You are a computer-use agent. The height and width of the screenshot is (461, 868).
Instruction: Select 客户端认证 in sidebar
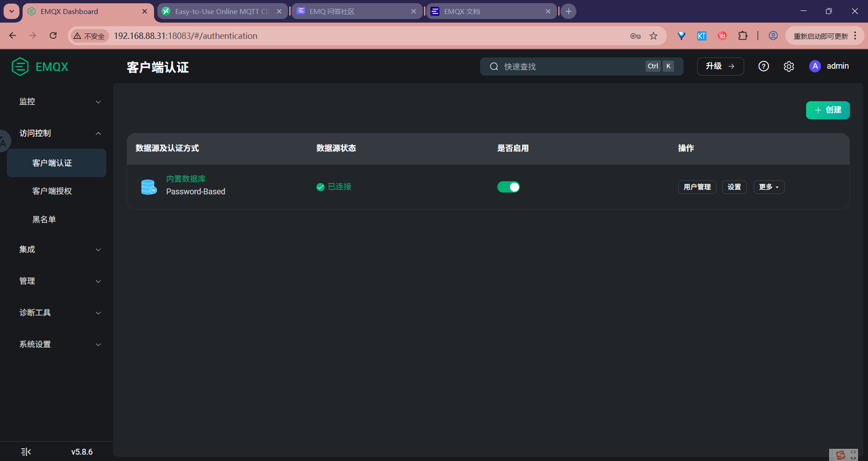(x=57, y=163)
